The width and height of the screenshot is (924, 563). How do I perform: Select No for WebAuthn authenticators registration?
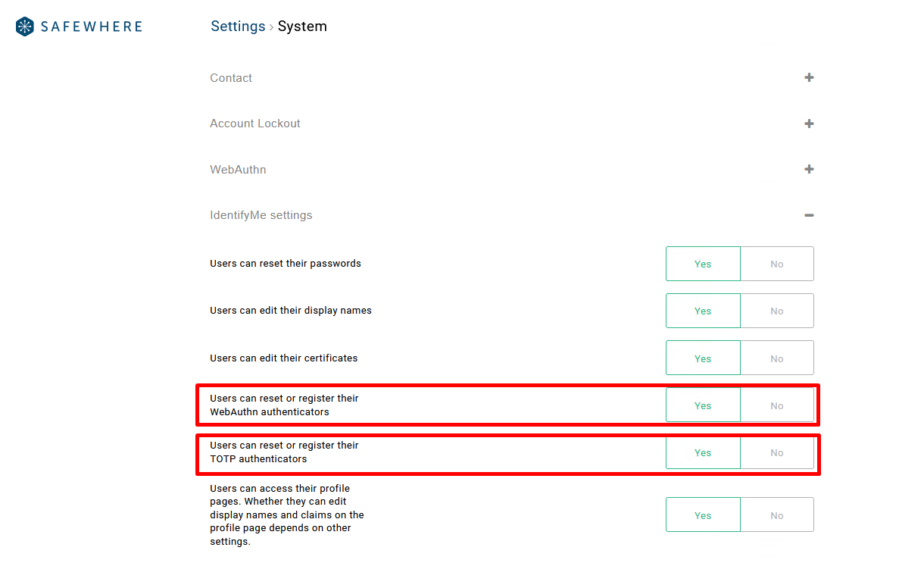776,405
